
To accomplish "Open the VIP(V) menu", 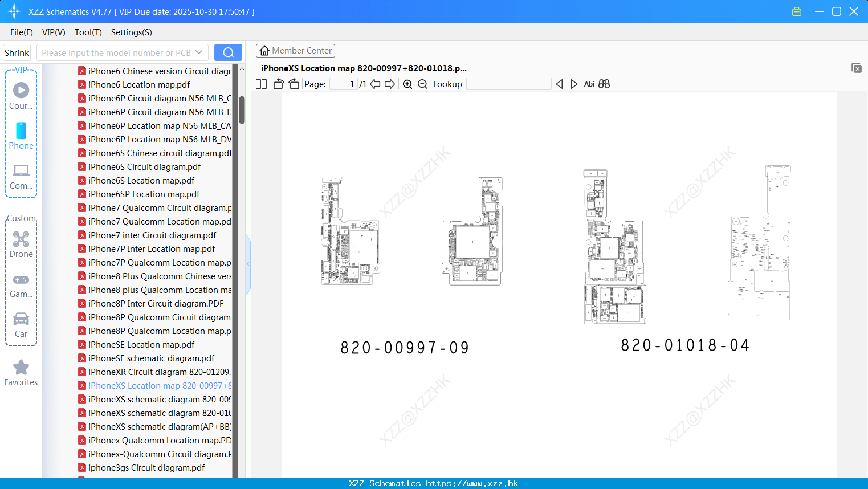I will pos(54,32).
